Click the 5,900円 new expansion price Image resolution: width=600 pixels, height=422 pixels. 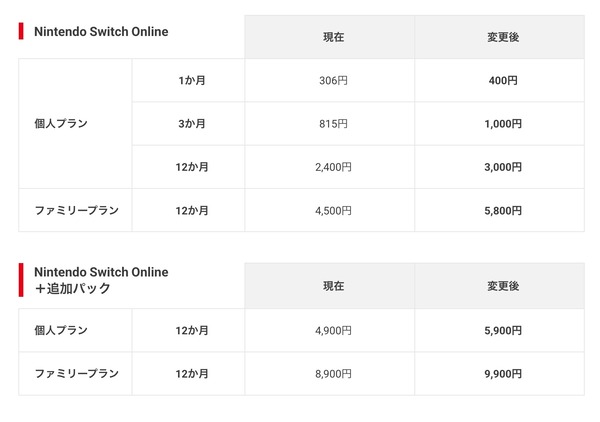pyautogui.click(x=503, y=331)
